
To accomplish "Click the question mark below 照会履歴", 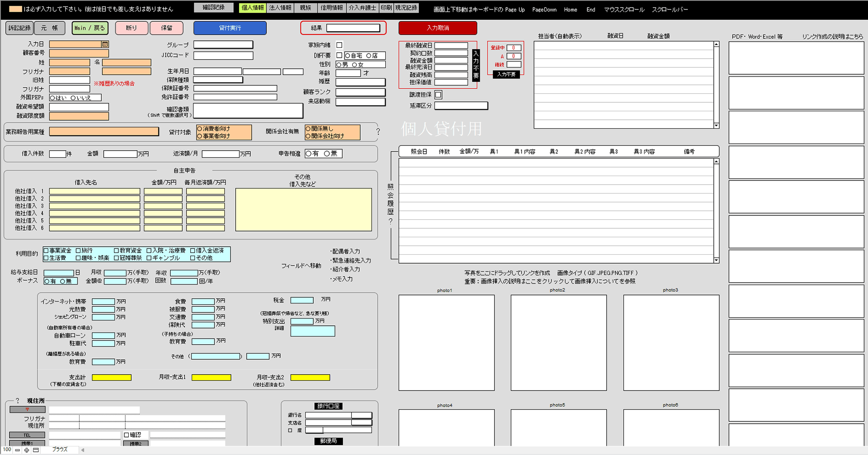I will (390, 222).
